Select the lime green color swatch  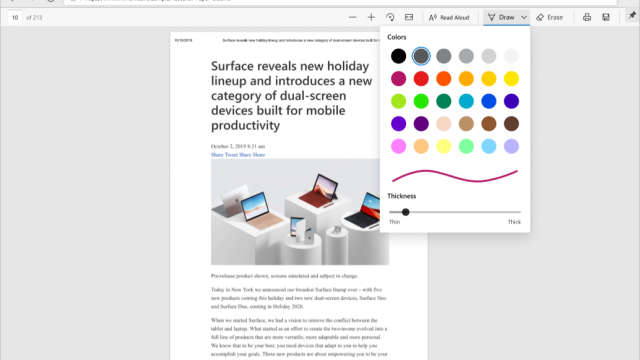point(398,101)
